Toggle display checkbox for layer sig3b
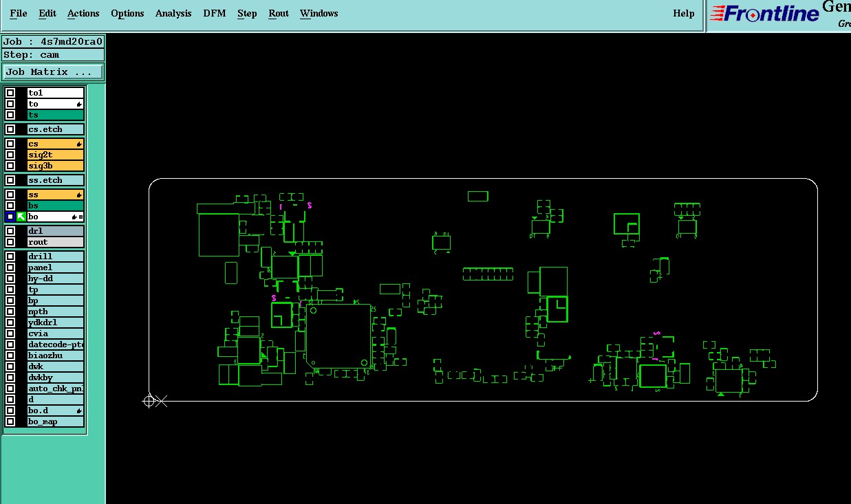 pos(10,166)
